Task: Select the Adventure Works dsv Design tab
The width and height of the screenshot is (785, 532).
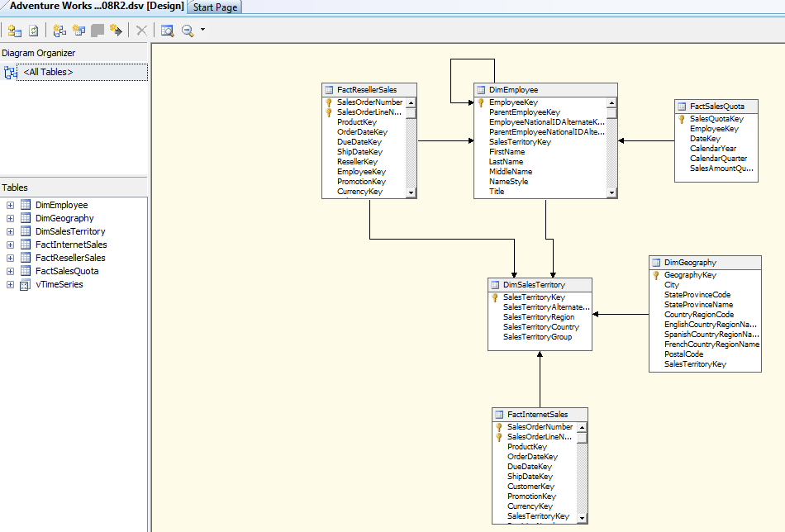Action: (x=97, y=7)
